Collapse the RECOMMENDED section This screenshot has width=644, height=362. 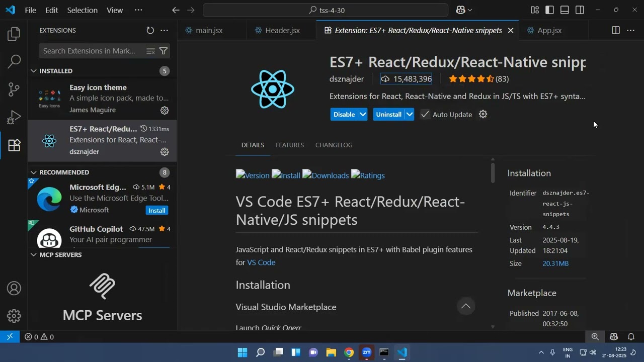point(34,172)
